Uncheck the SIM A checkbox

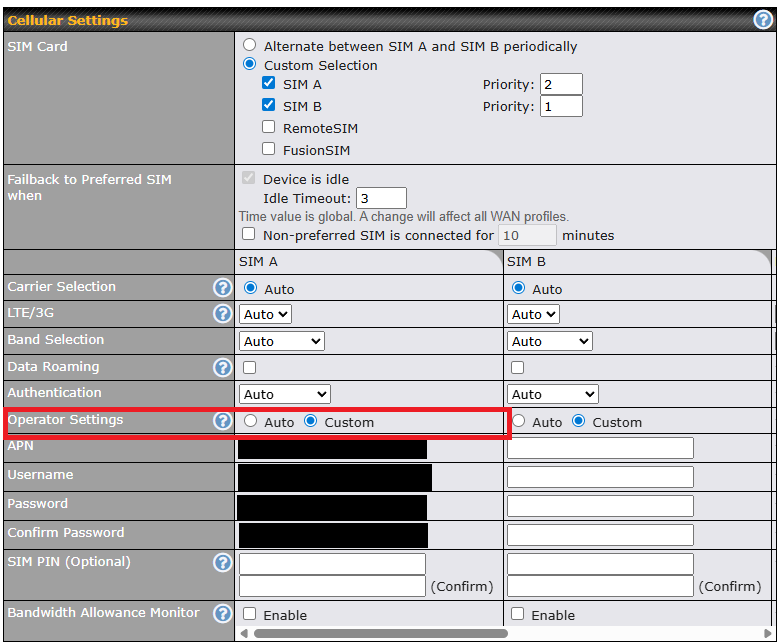(x=269, y=84)
